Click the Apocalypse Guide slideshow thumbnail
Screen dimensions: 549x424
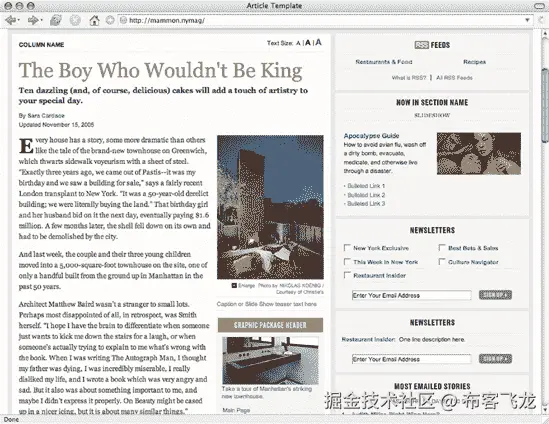(x=479, y=153)
